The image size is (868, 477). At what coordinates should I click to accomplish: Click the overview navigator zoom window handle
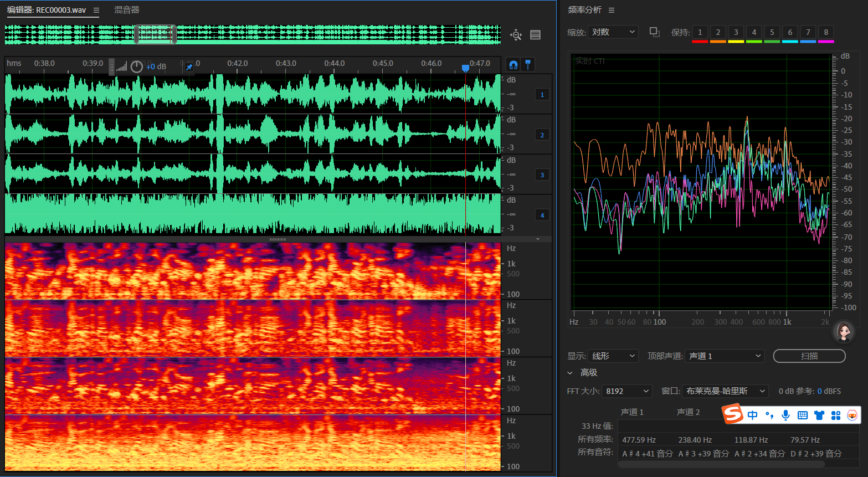(155, 34)
